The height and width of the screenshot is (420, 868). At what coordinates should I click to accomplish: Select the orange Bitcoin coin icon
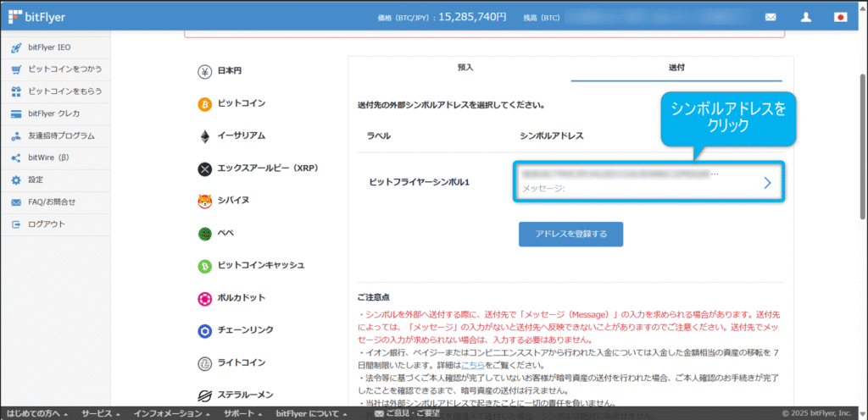point(205,104)
